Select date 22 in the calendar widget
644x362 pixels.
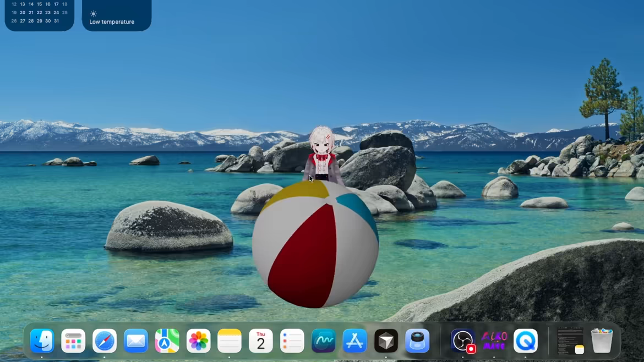click(x=40, y=13)
